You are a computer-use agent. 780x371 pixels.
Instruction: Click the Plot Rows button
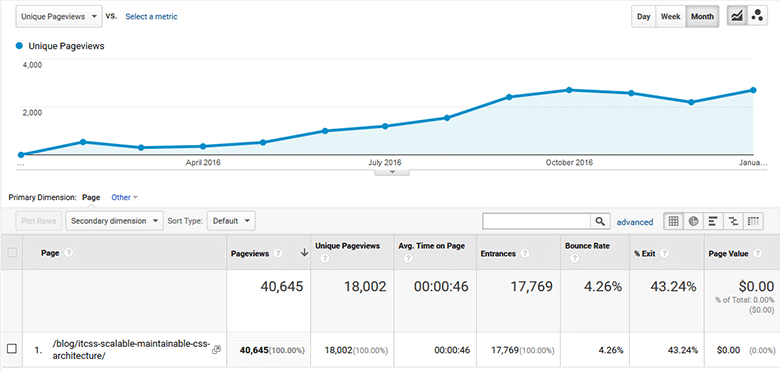click(39, 221)
